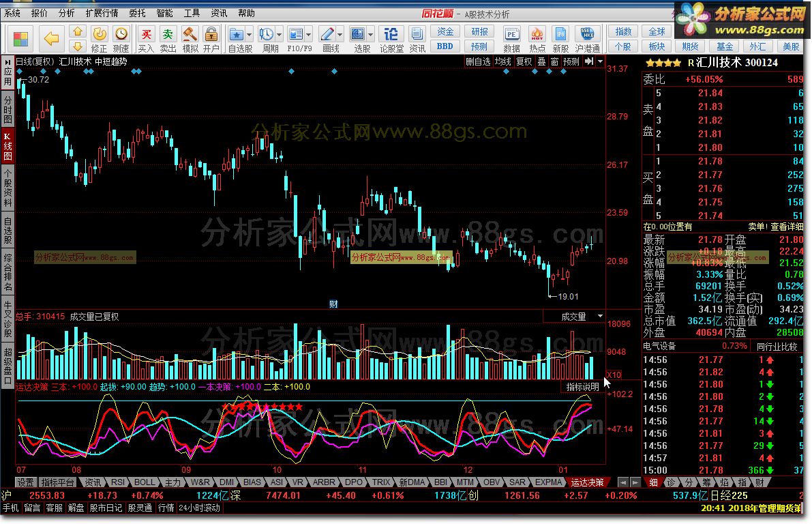Open the 资讯 news document icon
The height and width of the screenshot is (524, 812).
pyautogui.click(x=417, y=40)
